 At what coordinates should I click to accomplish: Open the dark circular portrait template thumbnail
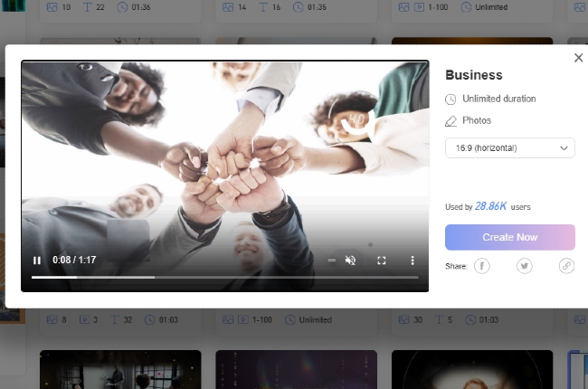[x=472, y=369]
